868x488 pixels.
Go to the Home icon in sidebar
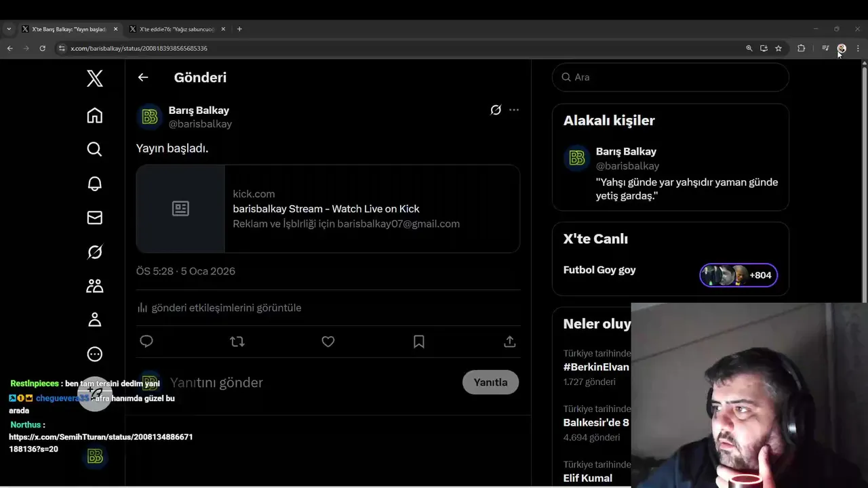coord(95,115)
